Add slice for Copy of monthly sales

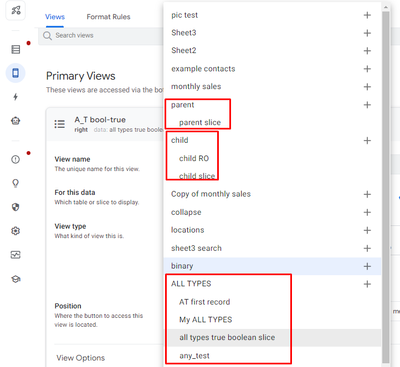[x=367, y=194]
